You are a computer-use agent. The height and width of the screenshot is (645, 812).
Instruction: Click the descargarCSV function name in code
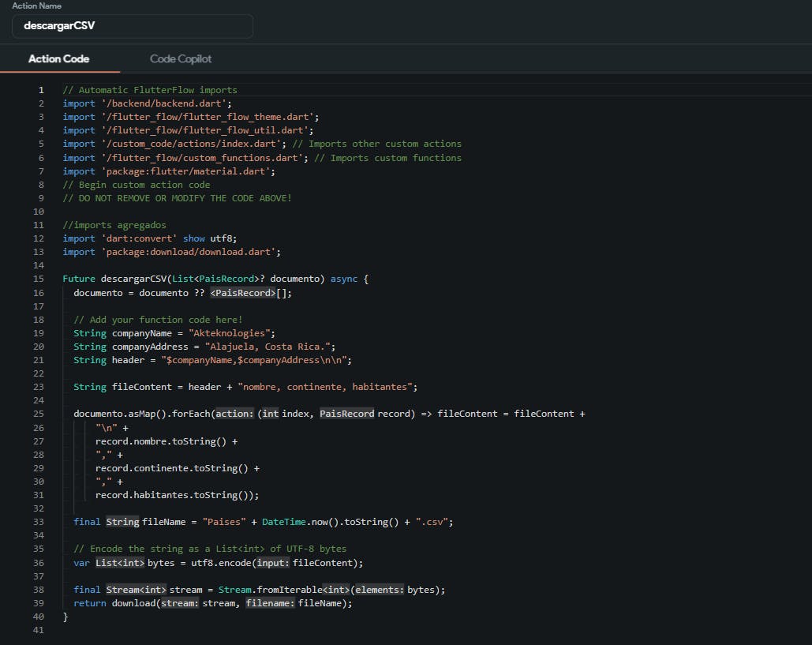pos(133,279)
